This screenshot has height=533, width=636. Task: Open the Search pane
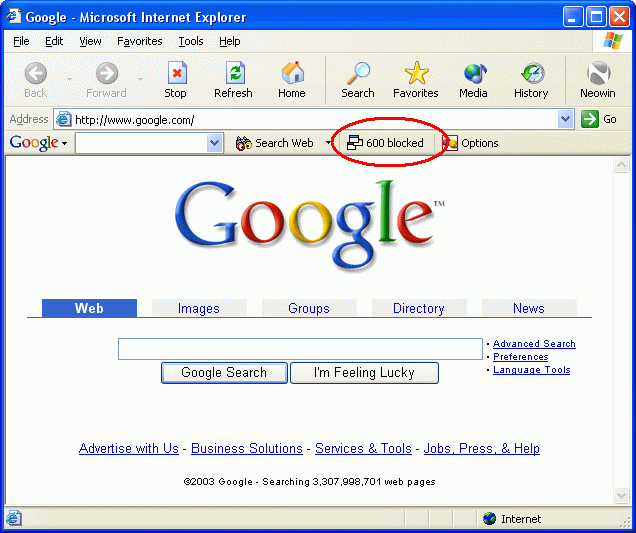[358, 80]
